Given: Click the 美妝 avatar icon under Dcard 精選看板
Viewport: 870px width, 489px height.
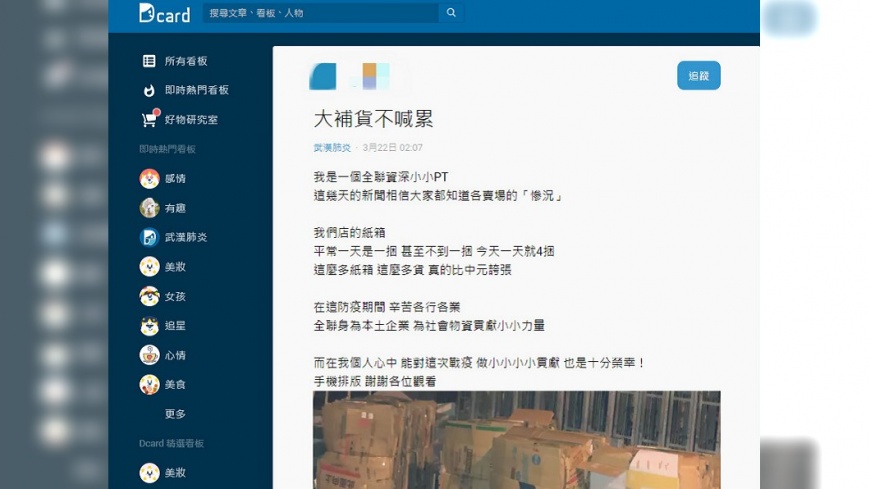Looking at the screenshot, I should 149,473.
